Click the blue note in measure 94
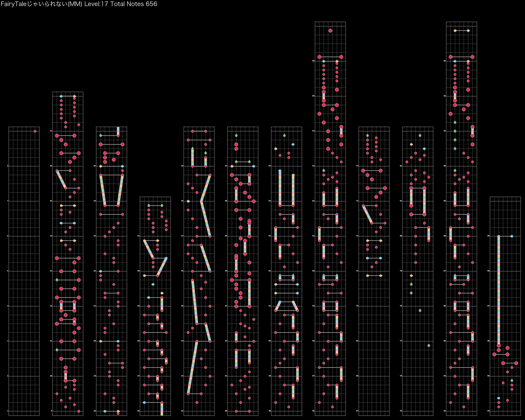The width and height of the screenshot is (525, 420). click(x=498, y=398)
